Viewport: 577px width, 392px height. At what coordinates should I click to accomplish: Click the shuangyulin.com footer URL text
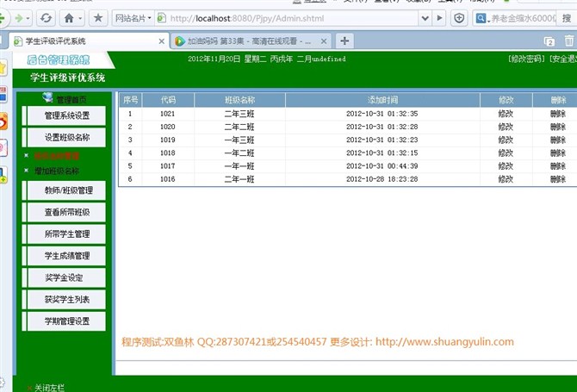[444, 341]
